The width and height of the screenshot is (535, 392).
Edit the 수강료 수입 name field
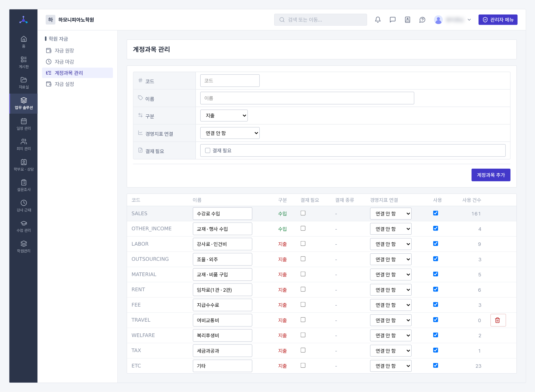(x=222, y=213)
